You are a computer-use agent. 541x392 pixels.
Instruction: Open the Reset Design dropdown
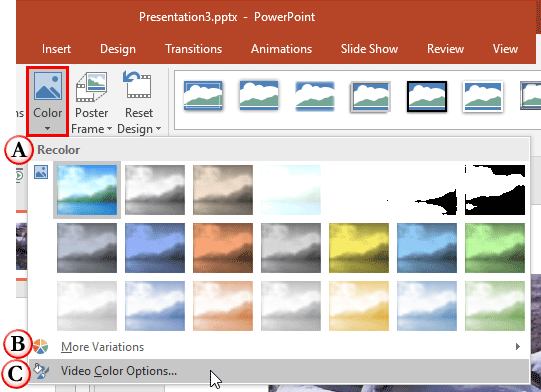point(139,102)
